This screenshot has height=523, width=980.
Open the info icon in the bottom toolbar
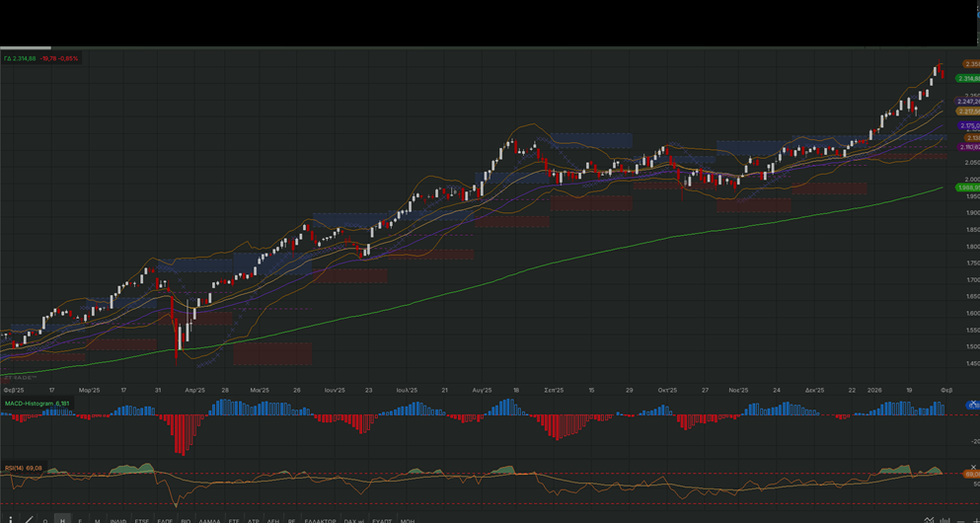pyautogui.click(x=10, y=520)
